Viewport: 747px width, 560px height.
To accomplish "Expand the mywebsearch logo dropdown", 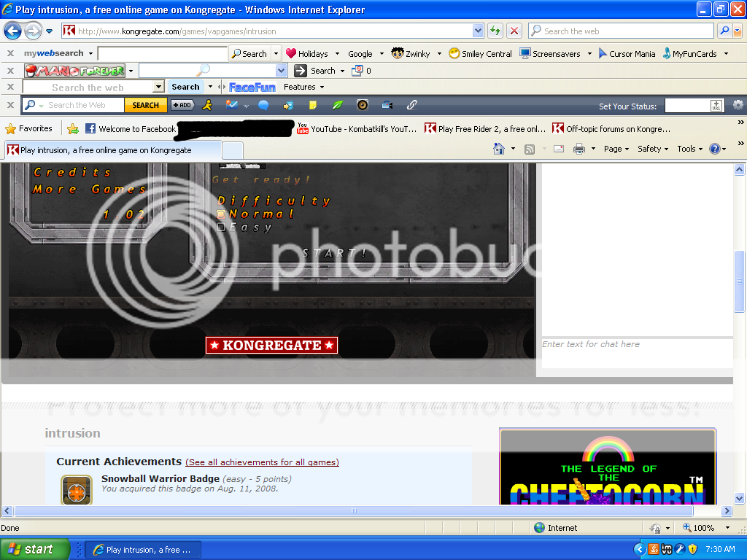I will [90, 53].
